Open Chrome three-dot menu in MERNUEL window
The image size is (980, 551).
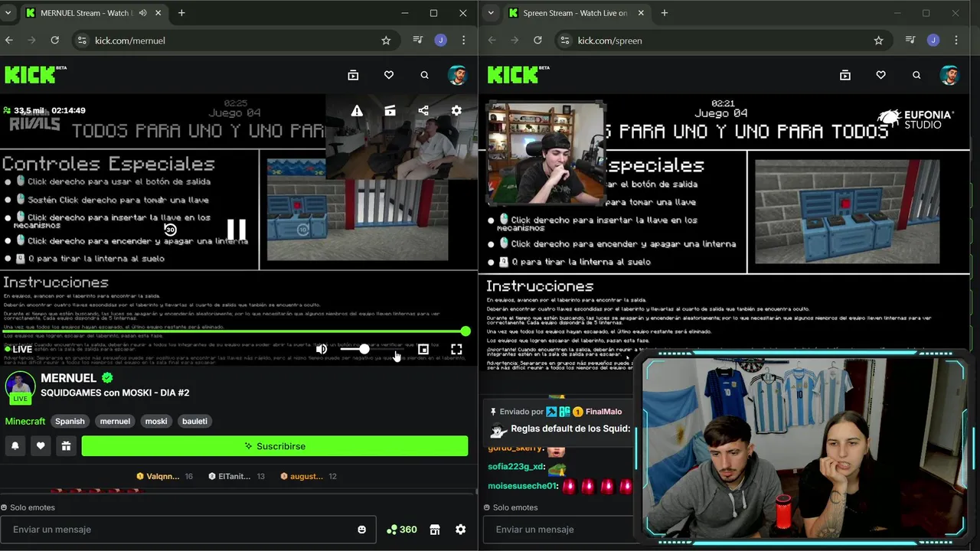(464, 40)
